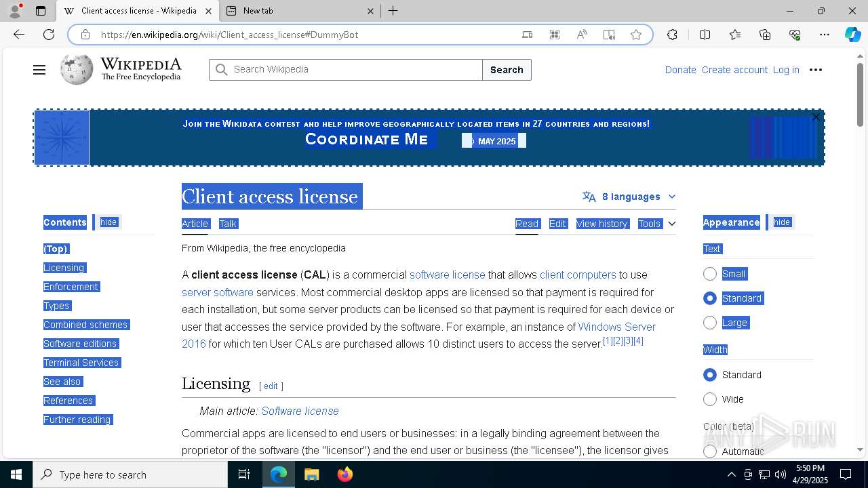
Task: Open the Edge profile avatar icon
Action: (x=15, y=11)
